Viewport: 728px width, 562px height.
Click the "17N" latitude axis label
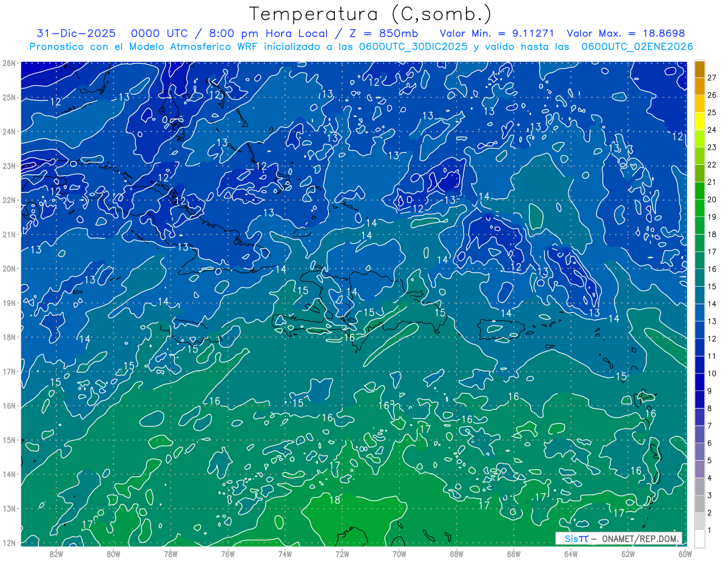[9, 371]
